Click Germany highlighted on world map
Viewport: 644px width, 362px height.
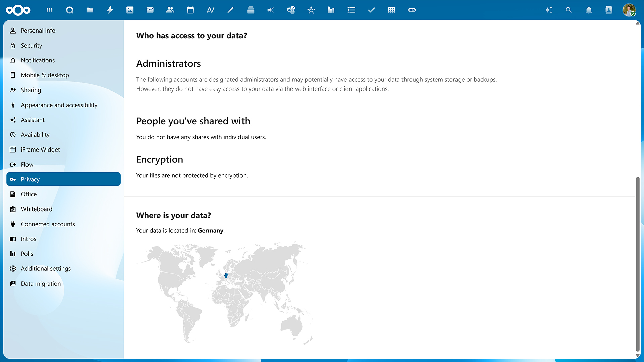pyautogui.click(x=226, y=276)
